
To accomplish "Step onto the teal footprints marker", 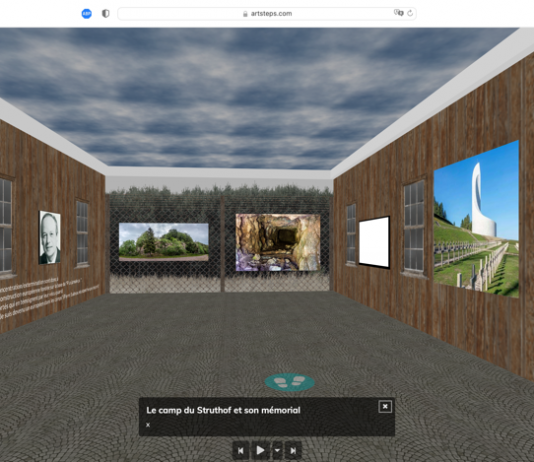I will click(290, 382).
